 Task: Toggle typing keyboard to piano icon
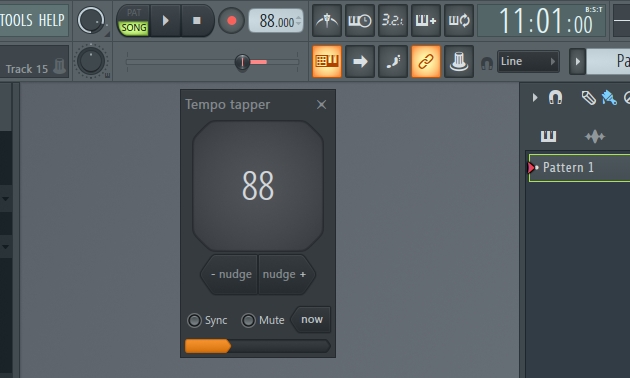pyautogui.click(x=327, y=61)
